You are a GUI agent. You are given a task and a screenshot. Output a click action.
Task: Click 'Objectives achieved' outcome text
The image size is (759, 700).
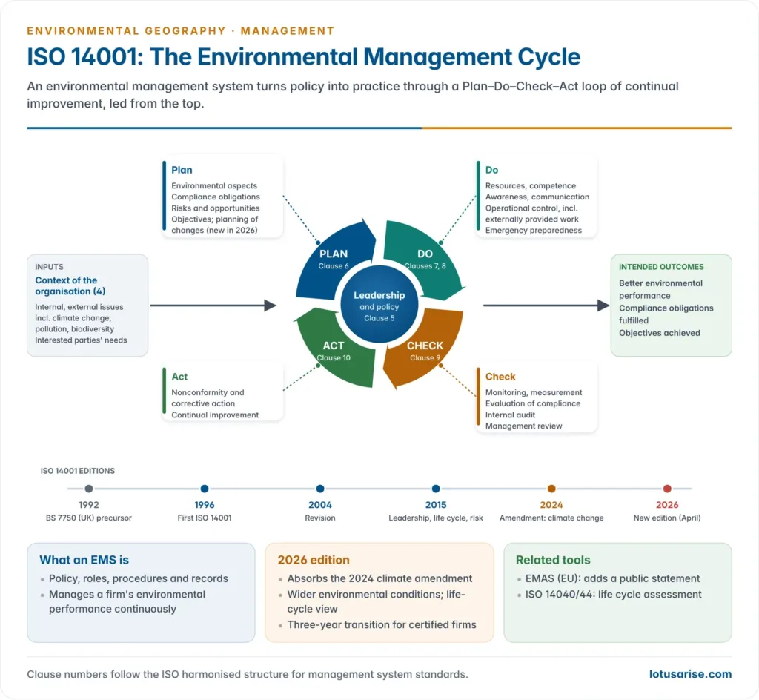659,333
